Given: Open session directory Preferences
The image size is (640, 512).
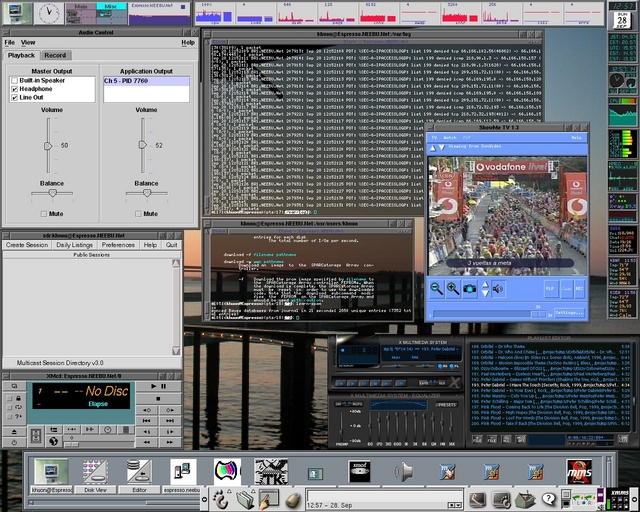Looking at the screenshot, I should point(118,245).
